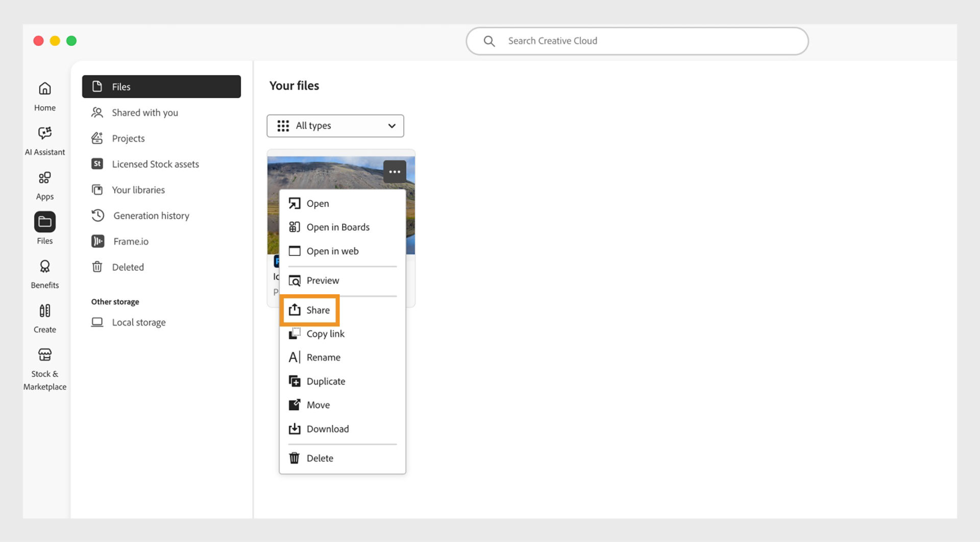Click the All types dropdown chevron
The width and height of the screenshot is (980, 542).
tap(391, 126)
